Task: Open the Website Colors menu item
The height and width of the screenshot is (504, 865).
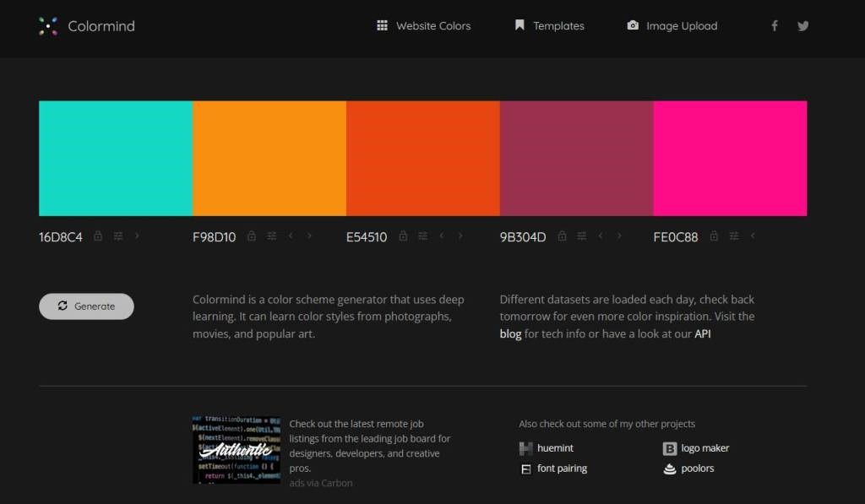Action: pos(423,26)
